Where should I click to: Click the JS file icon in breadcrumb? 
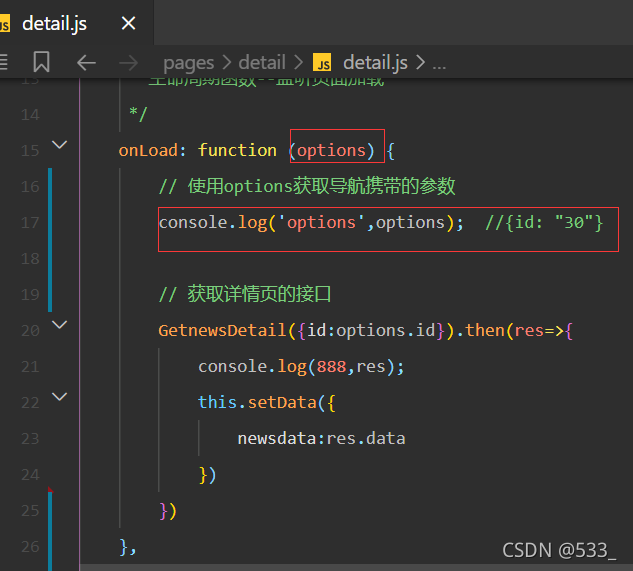[322, 63]
